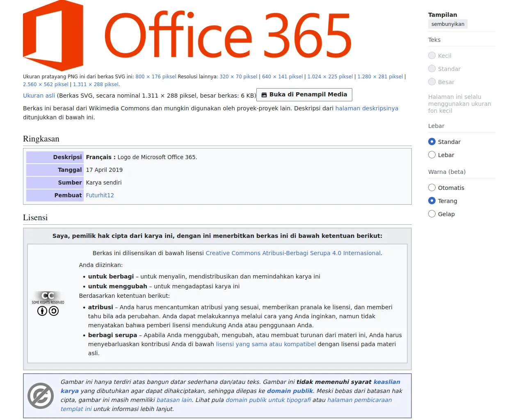Select the Terang color mode
Screen dimensions: 525x420
(x=432, y=201)
